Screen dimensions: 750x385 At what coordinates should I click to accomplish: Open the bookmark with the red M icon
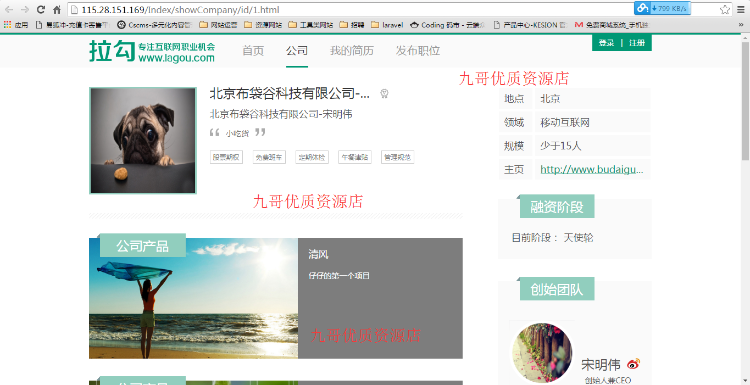(x=612, y=25)
